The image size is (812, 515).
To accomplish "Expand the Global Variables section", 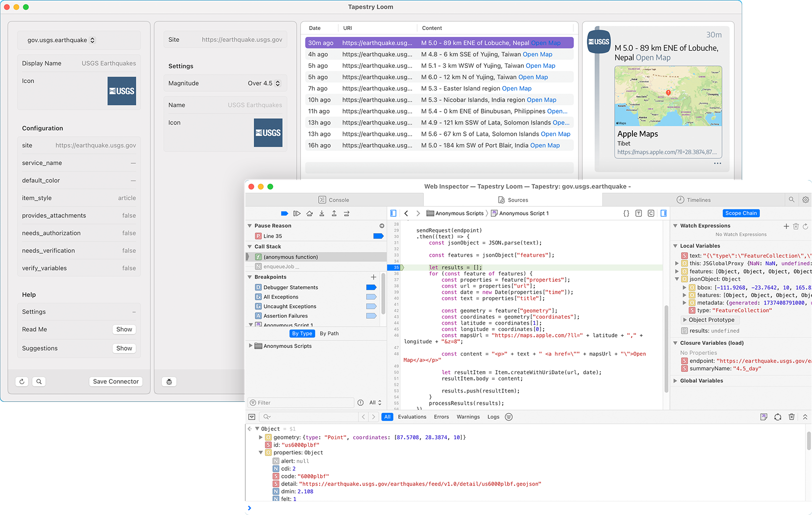I will pyautogui.click(x=675, y=381).
